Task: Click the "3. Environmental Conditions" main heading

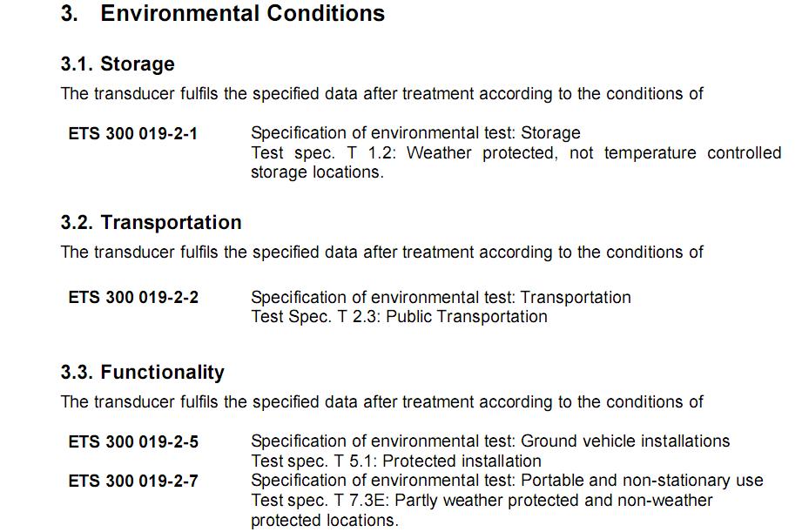Action: point(223,14)
